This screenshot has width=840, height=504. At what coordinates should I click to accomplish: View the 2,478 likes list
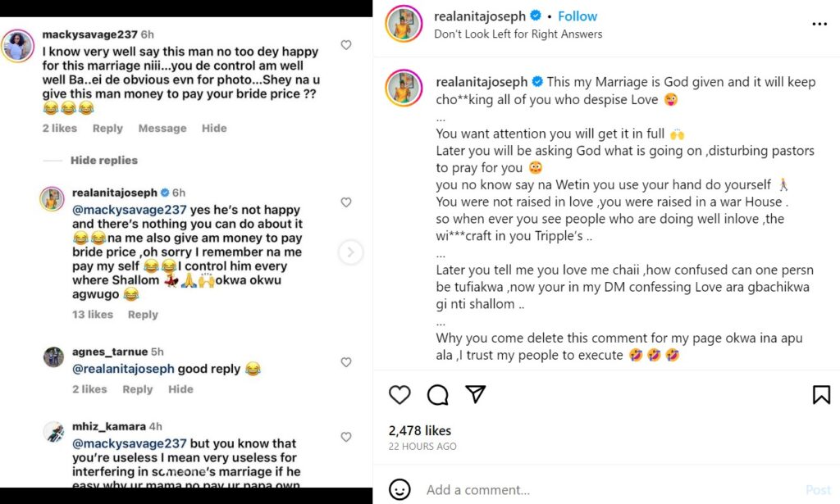pyautogui.click(x=419, y=430)
